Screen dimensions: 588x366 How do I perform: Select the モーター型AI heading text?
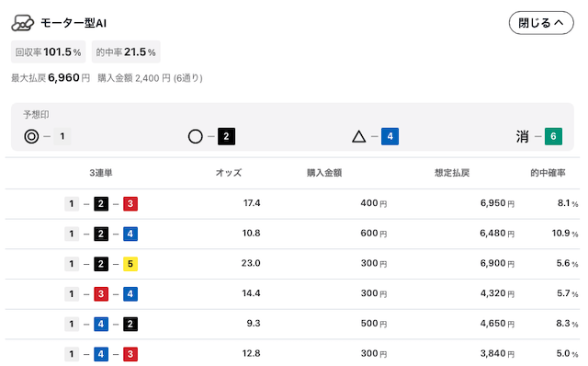pos(73,23)
